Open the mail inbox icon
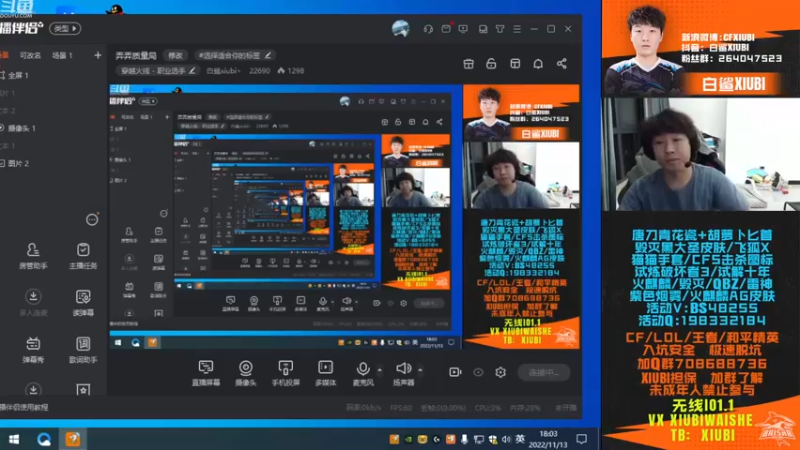 [446, 29]
